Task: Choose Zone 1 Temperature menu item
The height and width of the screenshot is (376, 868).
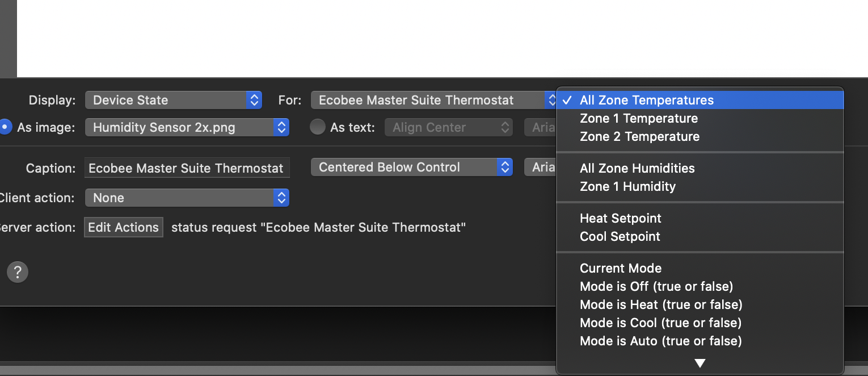Action: coord(700,118)
